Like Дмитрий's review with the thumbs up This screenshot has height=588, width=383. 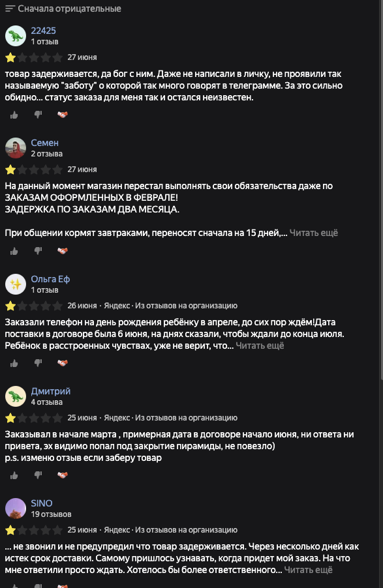pyautogui.click(x=14, y=475)
